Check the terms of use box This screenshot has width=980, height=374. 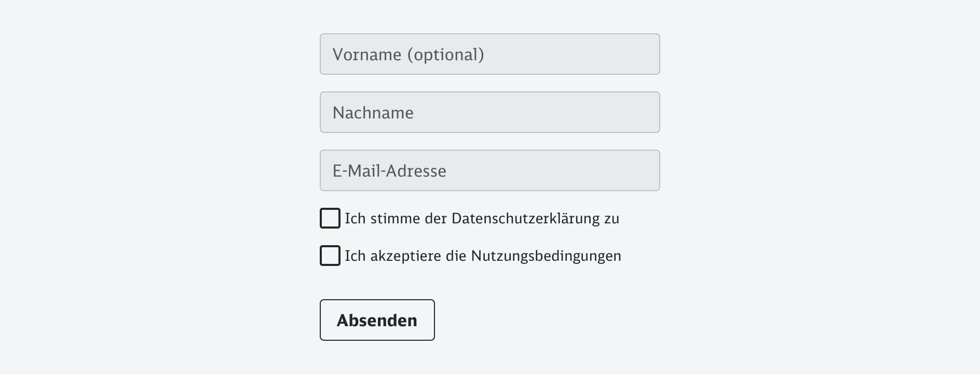pos(330,256)
